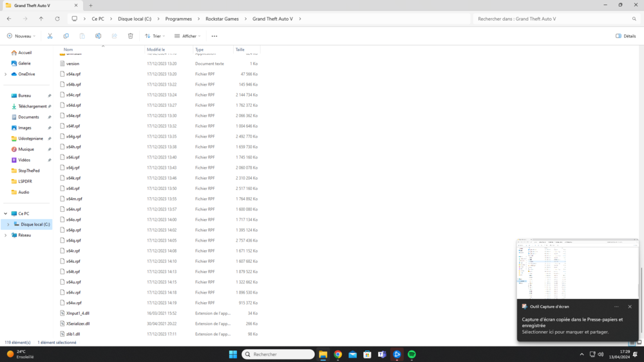The width and height of the screenshot is (644, 362).
Task: Switch to large thumbnails view icon in status bar
Action: point(639,343)
